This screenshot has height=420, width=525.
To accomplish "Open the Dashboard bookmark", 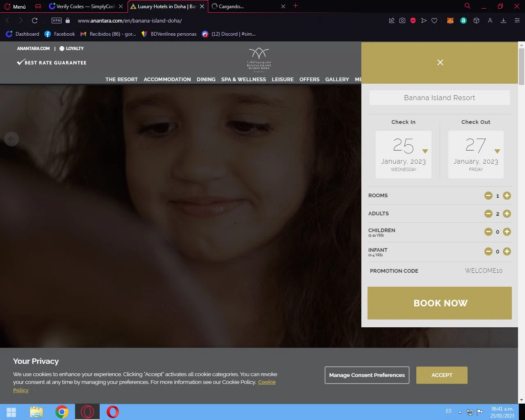I will 23,34.
